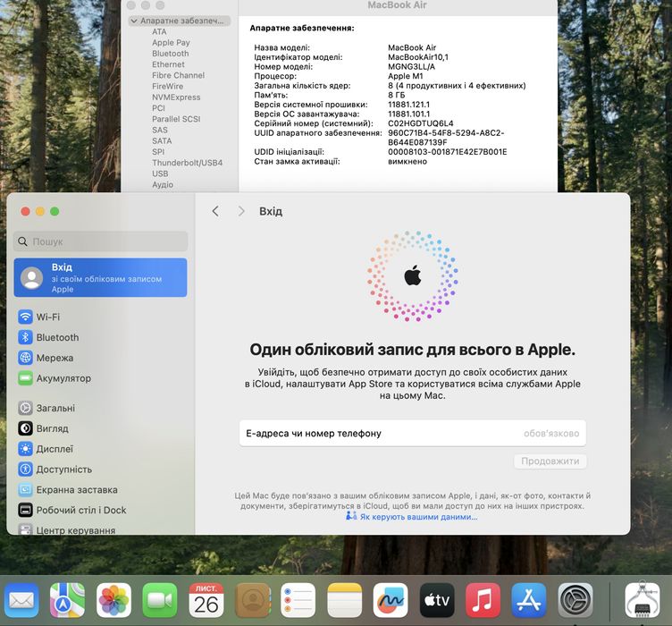
Task: Launch Freeform from the Dock
Action: click(391, 600)
